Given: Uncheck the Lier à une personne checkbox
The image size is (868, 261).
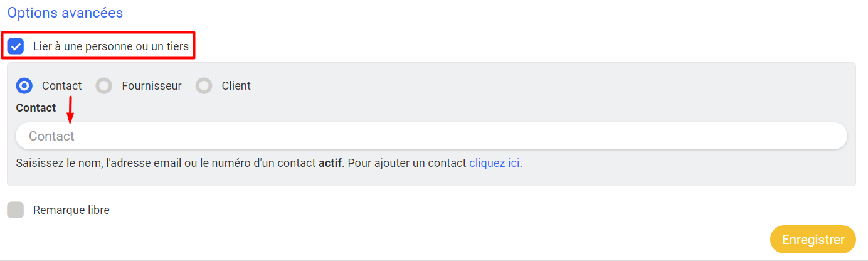Looking at the screenshot, I should coord(16,46).
